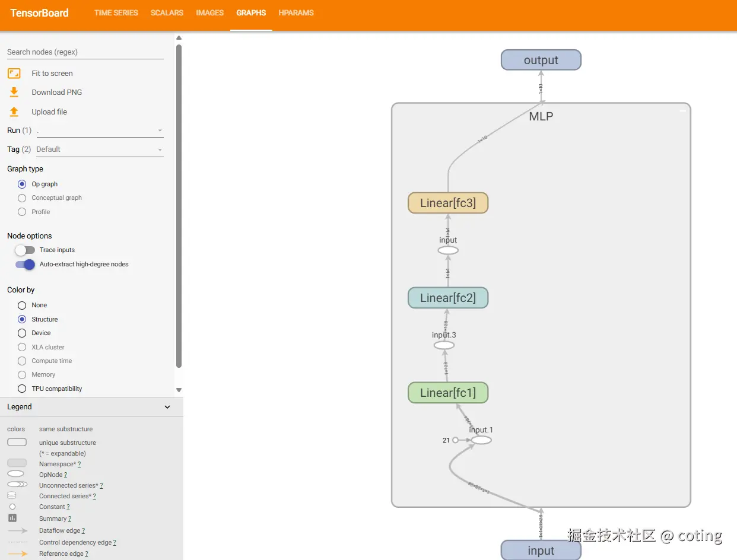Viewport: 737px width, 560px height.
Task: Toggle the Trace inputs switch
Action: tap(25, 250)
